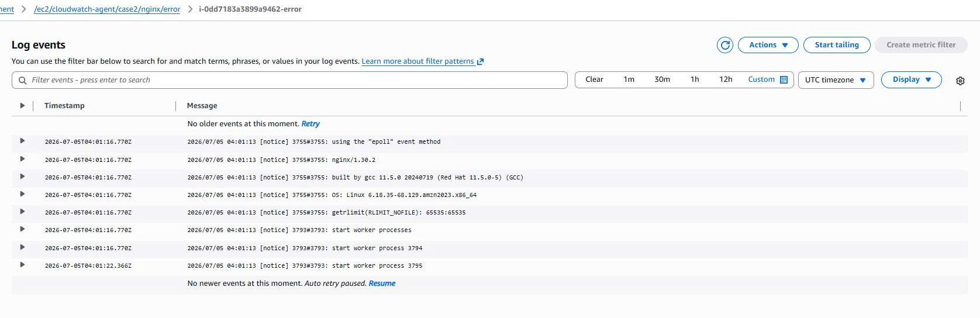
Task: Select the message 'start worker processes'
Action: [x=299, y=230]
